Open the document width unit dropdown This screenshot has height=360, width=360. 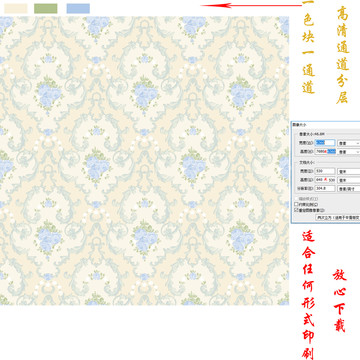349,171
